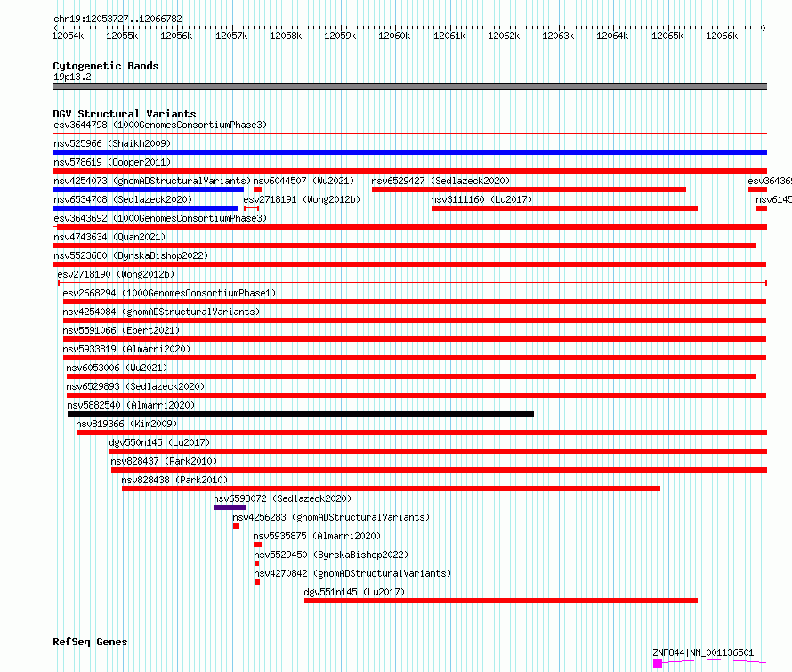Select the Cytogenetic Bands track title
792x672 pixels.
pyautogui.click(x=106, y=66)
